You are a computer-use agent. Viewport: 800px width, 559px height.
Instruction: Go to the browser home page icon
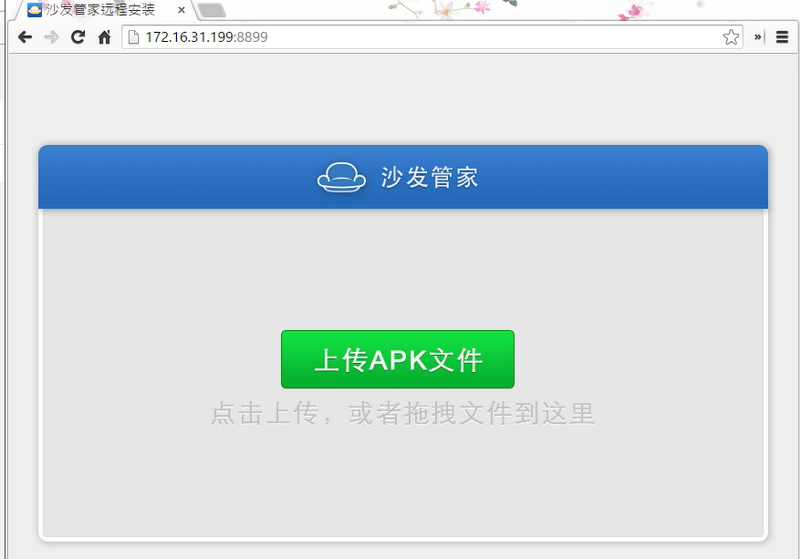click(x=105, y=37)
